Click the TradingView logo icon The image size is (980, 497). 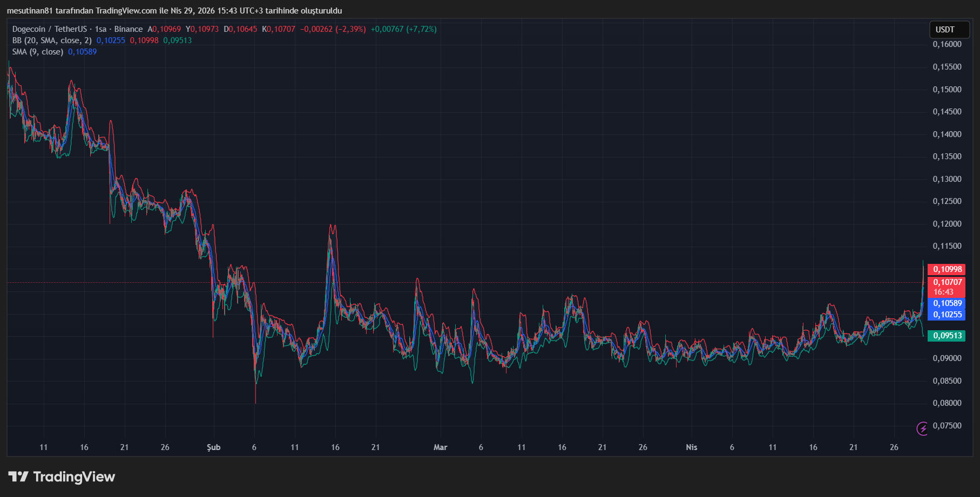coord(18,476)
